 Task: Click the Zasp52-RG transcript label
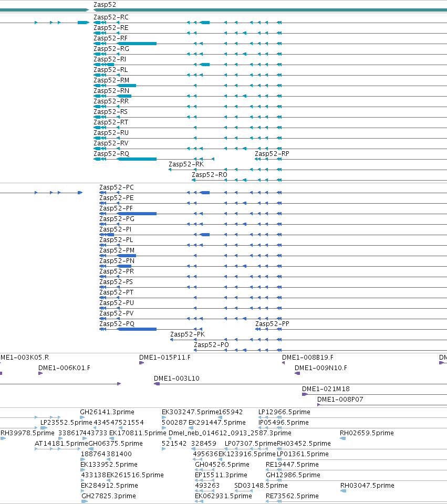[x=111, y=49]
